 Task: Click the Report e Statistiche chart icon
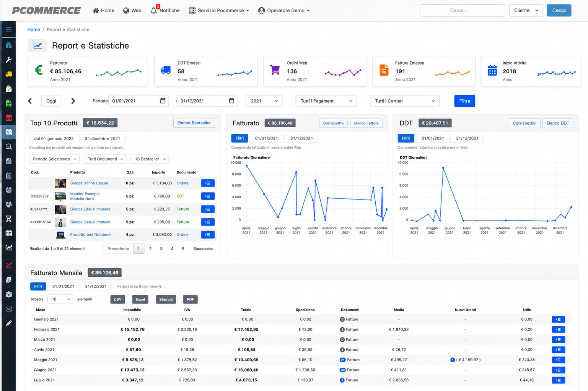[x=37, y=45]
